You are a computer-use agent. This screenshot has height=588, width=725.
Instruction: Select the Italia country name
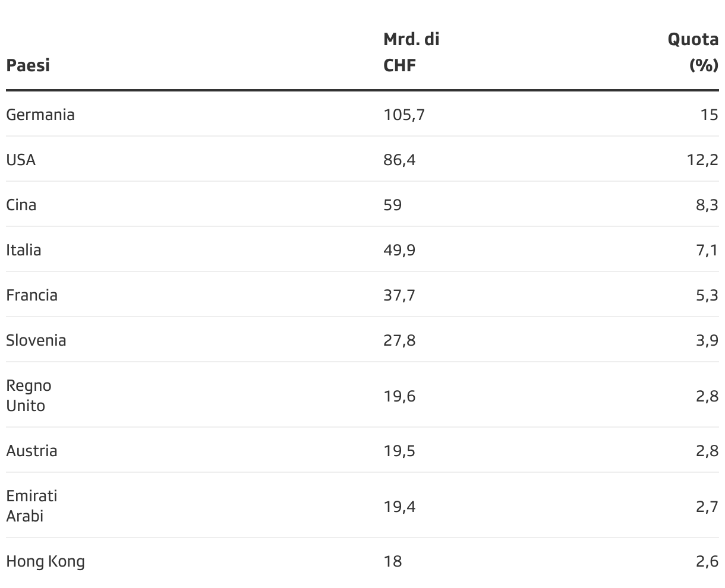pos(24,249)
